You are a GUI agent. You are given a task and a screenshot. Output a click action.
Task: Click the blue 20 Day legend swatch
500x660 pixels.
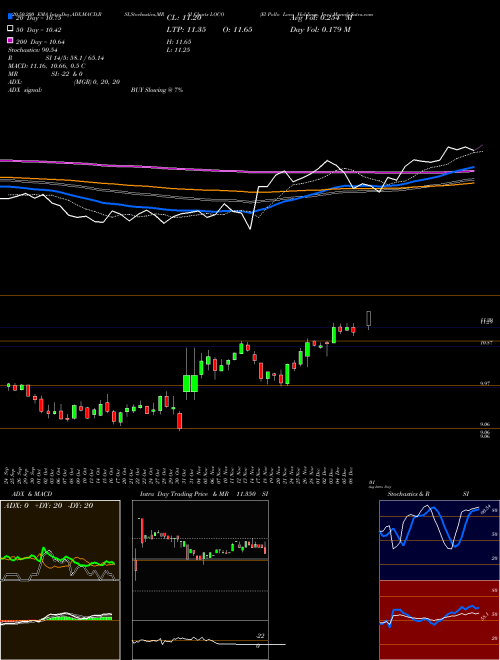[11, 17]
